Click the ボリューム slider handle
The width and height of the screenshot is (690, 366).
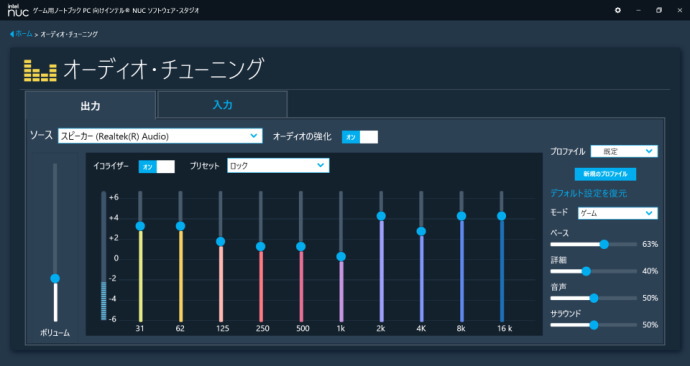pyautogui.click(x=55, y=278)
